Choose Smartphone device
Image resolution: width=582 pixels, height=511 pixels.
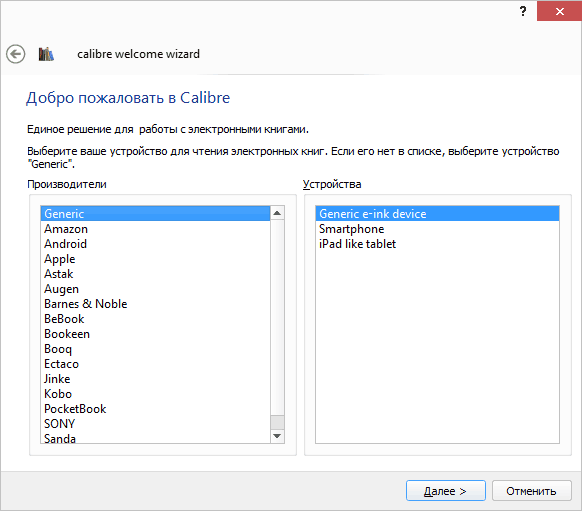[437, 229]
